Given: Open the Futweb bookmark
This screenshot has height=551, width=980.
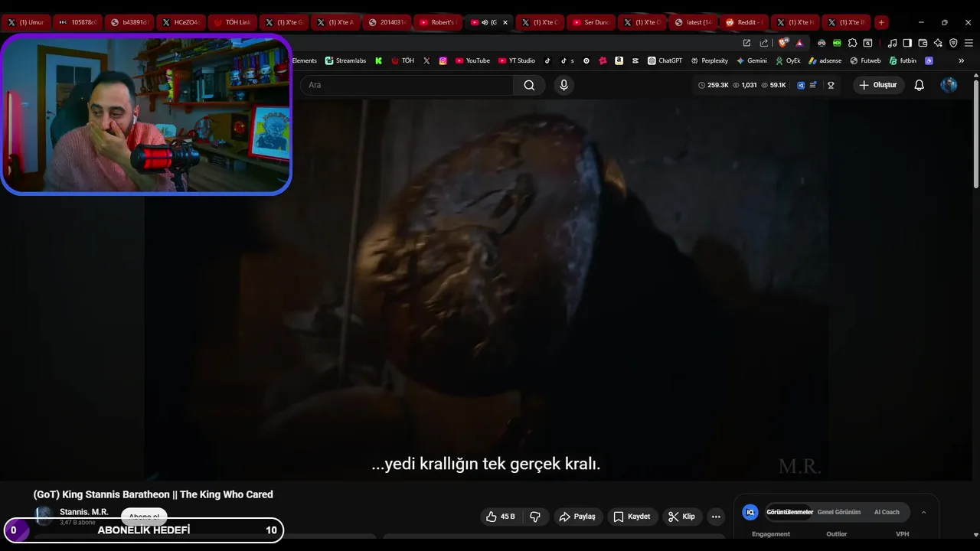Looking at the screenshot, I should [x=866, y=60].
